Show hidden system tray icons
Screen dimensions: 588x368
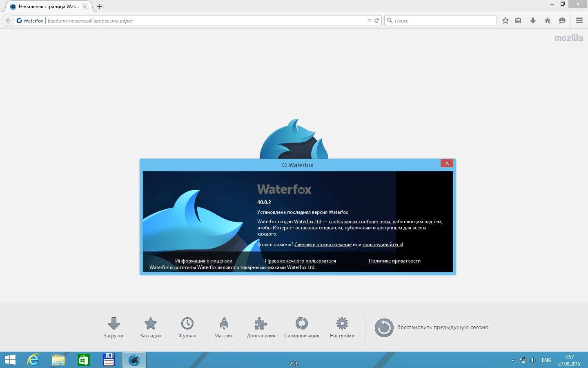pyautogui.click(x=513, y=360)
